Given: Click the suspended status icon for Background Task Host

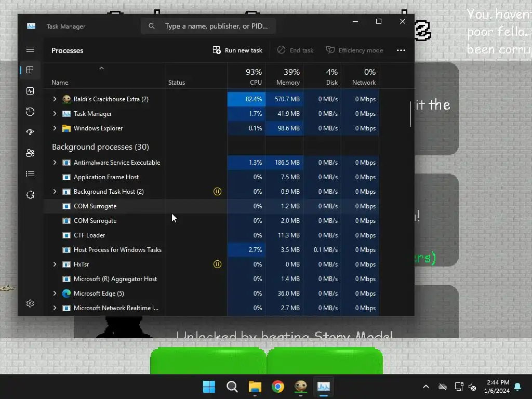Looking at the screenshot, I should point(217,192).
